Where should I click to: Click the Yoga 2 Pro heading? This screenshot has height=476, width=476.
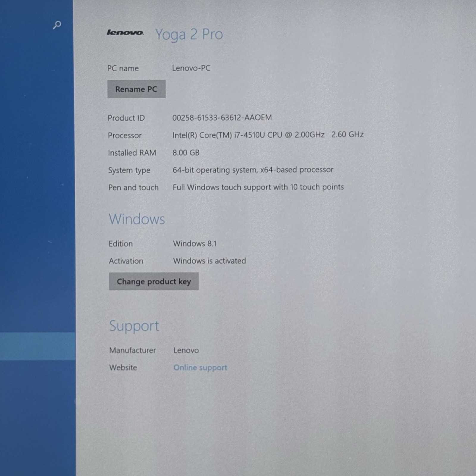pyautogui.click(x=189, y=35)
